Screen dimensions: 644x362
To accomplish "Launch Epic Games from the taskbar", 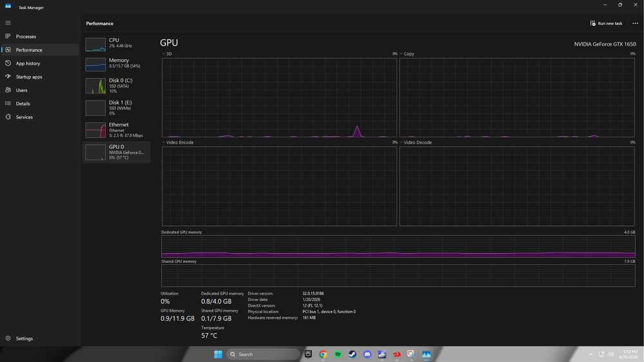I will [x=308, y=354].
